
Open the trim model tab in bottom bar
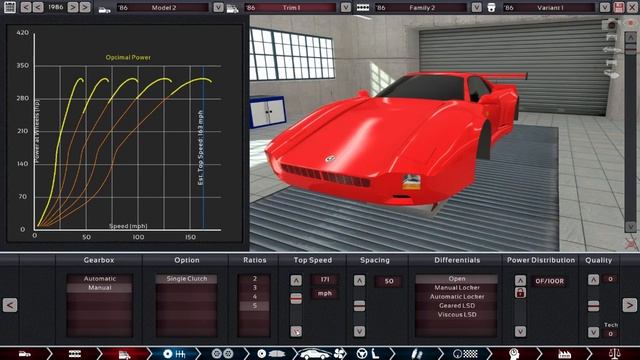pos(124,354)
